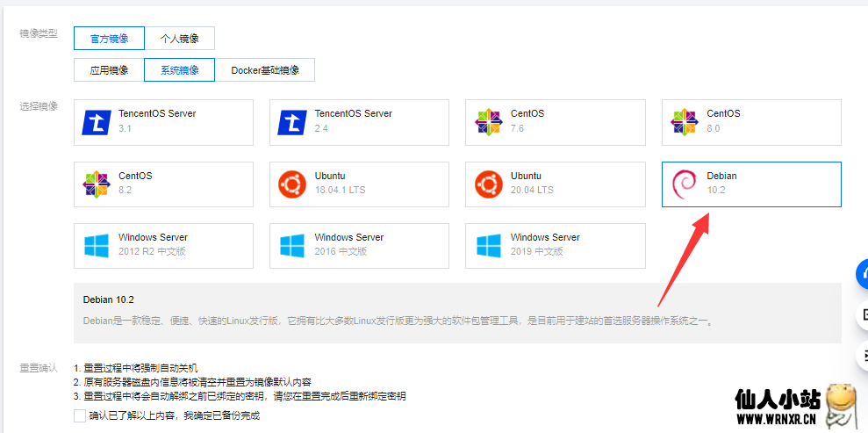This screenshot has height=433, width=868.
Task: Choose the TencentOS Server 3.1 image card
Action: click(x=163, y=122)
